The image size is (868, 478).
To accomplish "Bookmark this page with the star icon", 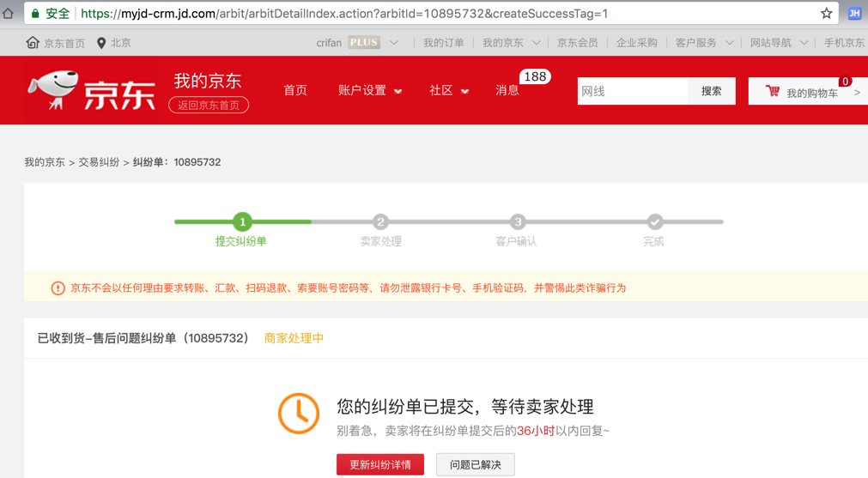I will coord(827,13).
